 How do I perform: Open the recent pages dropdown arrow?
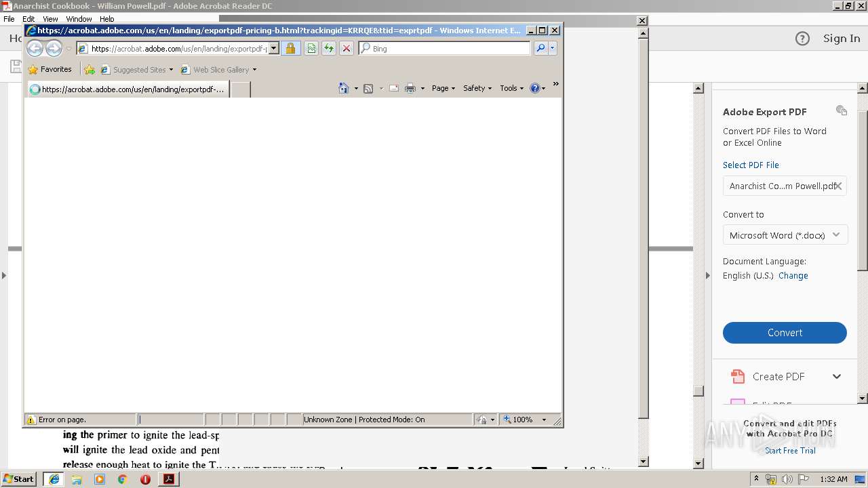coord(68,49)
